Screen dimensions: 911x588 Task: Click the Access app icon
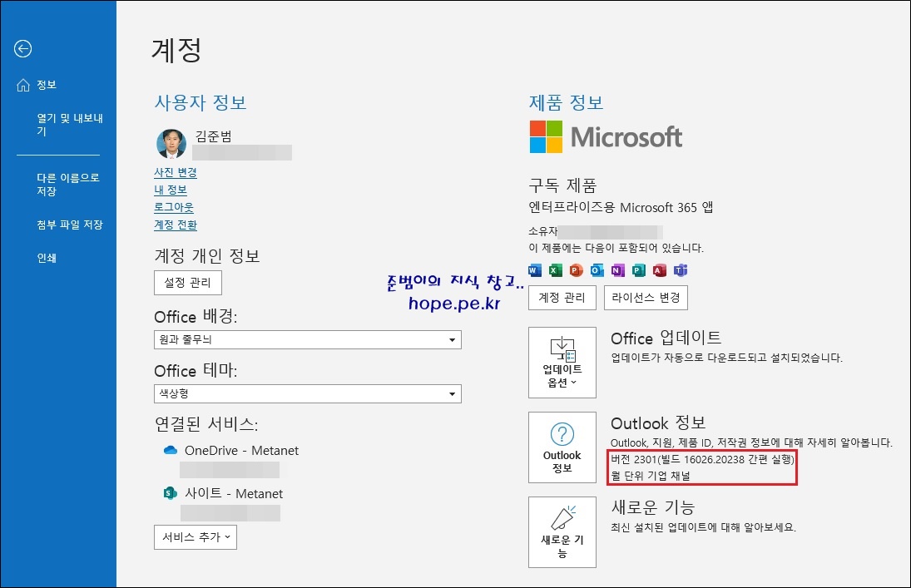pyautogui.click(x=660, y=270)
